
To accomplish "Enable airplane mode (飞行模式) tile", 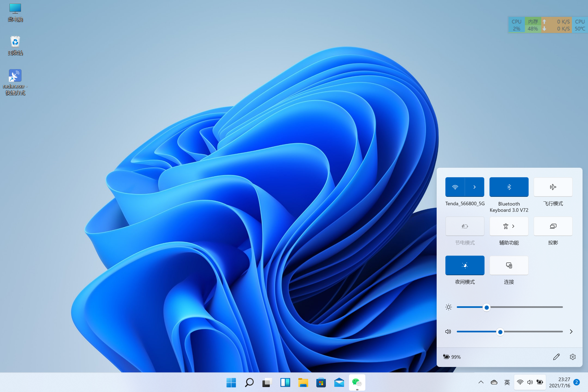I will tap(553, 187).
